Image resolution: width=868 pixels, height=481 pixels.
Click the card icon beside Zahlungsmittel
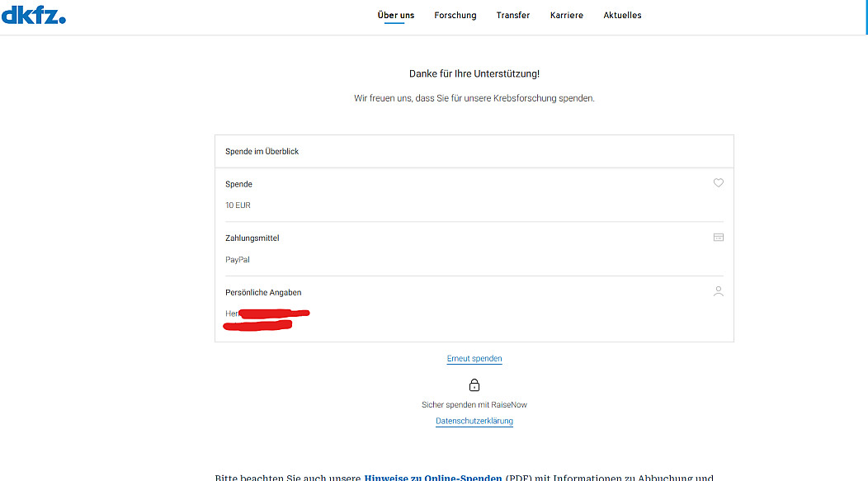tap(718, 237)
